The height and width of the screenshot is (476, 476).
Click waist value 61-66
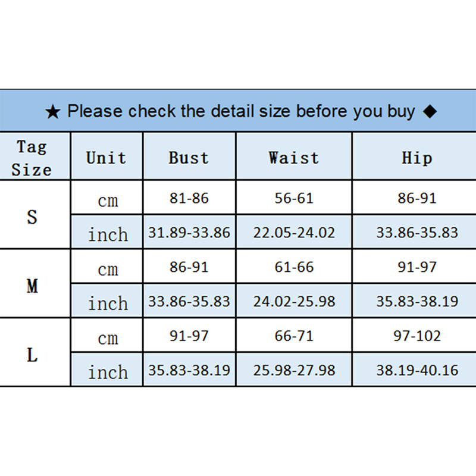[x=294, y=267]
